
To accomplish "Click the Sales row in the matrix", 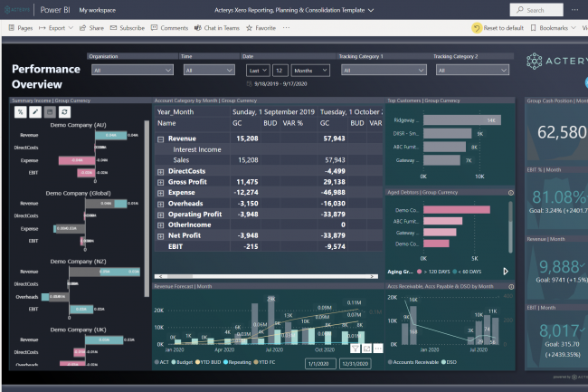I will coord(269,160).
